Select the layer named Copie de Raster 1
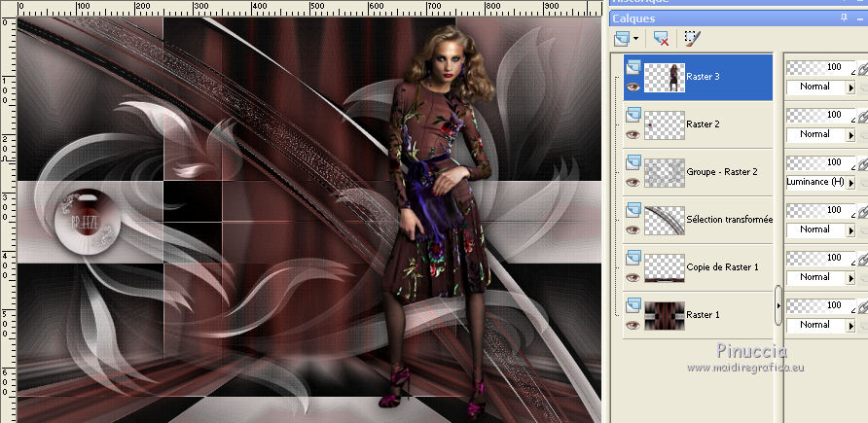This screenshot has width=868, height=423. click(x=722, y=267)
